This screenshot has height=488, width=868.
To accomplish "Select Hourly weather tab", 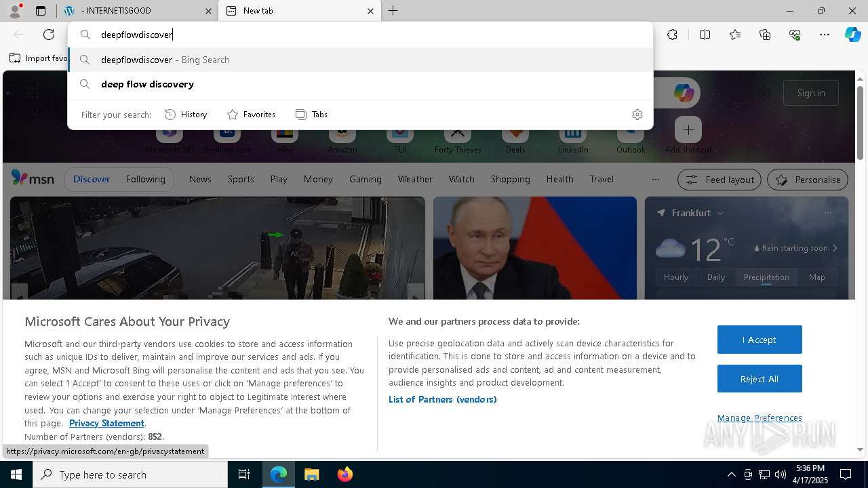I will pyautogui.click(x=676, y=277).
